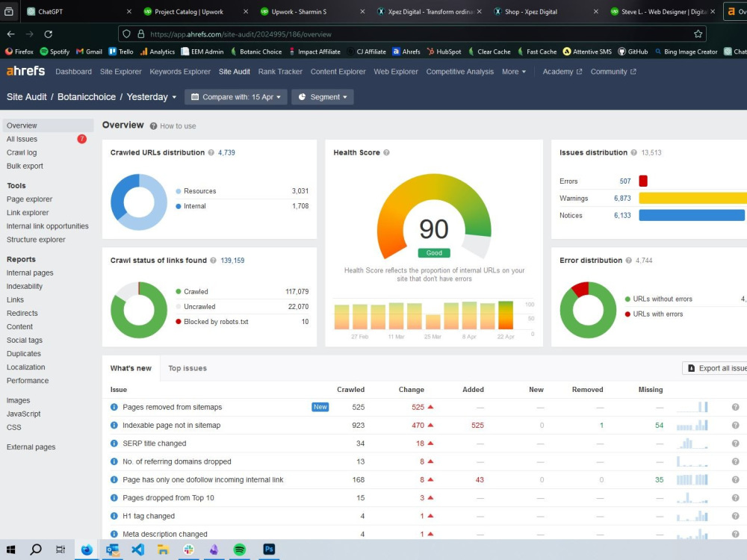Viewport: 747px width, 560px height.
Task: Open Keywords Explorer in top navigation
Action: tap(179, 72)
